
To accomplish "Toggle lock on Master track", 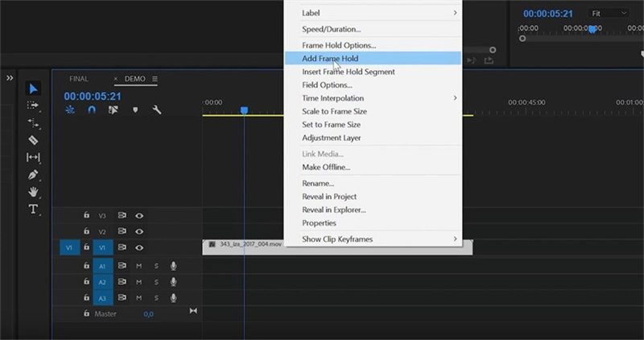I will (x=86, y=313).
